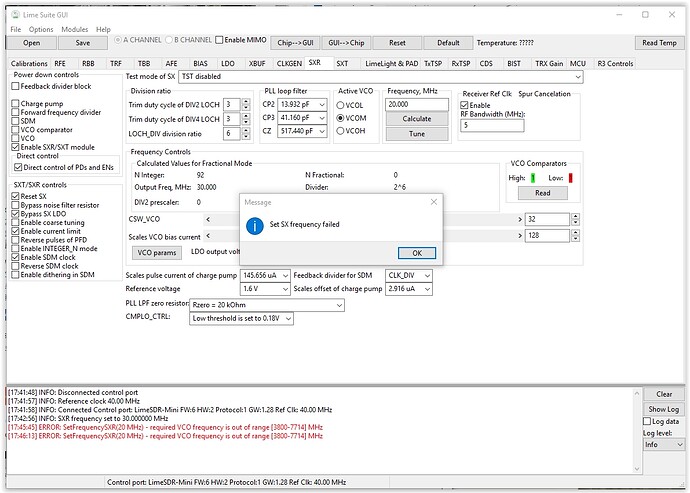690x493 pixels.
Task: Select the VCOL active VCO option
Action: pyautogui.click(x=342, y=105)
